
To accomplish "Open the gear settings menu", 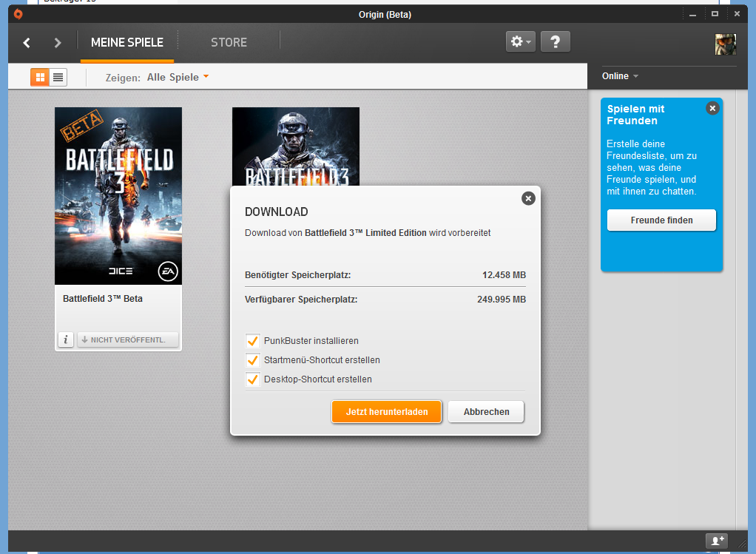I will click(x=521, y=41).
